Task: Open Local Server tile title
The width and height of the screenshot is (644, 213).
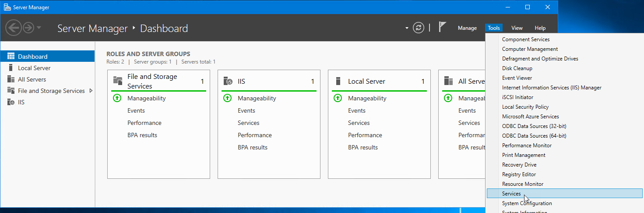Action: pos(366,82)
